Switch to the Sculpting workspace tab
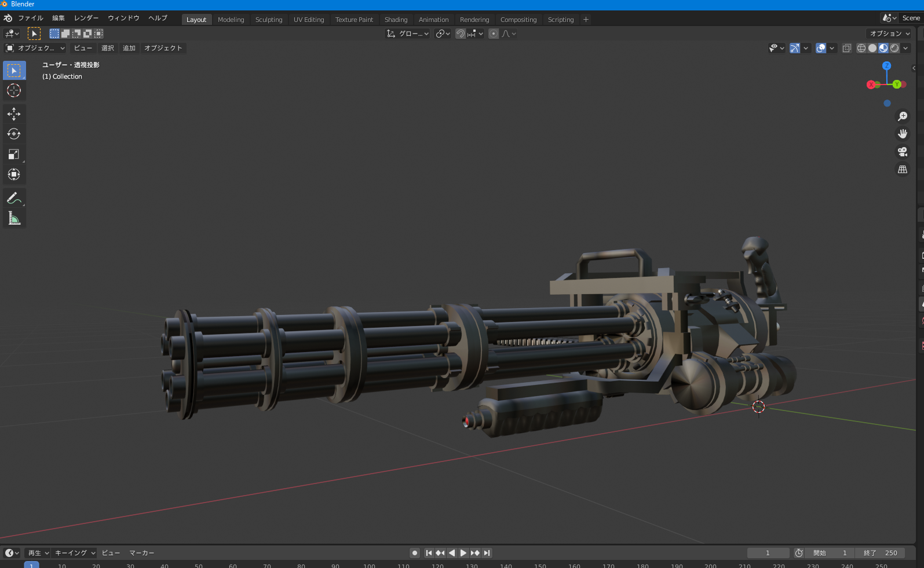 (x=269, y=20)
